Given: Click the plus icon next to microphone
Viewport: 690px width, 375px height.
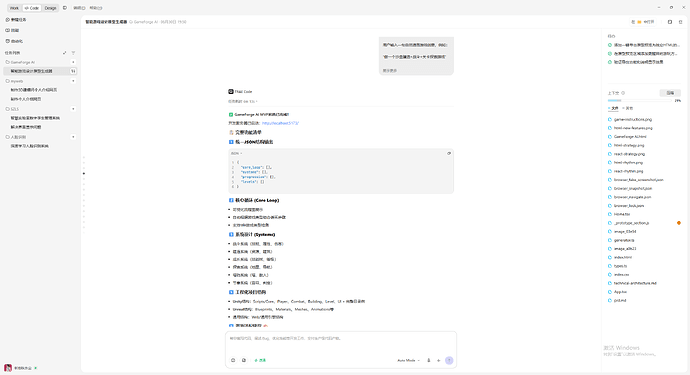Looking at the screenshot, I should 438,360.
